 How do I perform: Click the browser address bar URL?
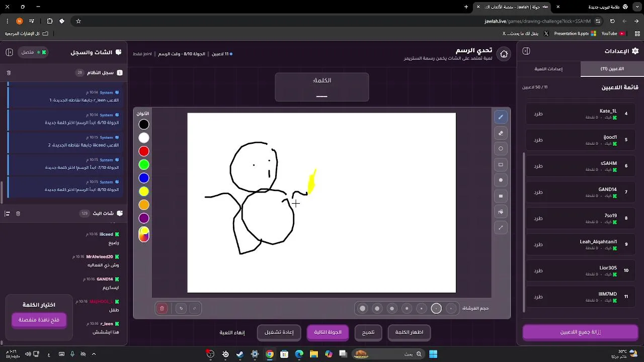[537, 21]
